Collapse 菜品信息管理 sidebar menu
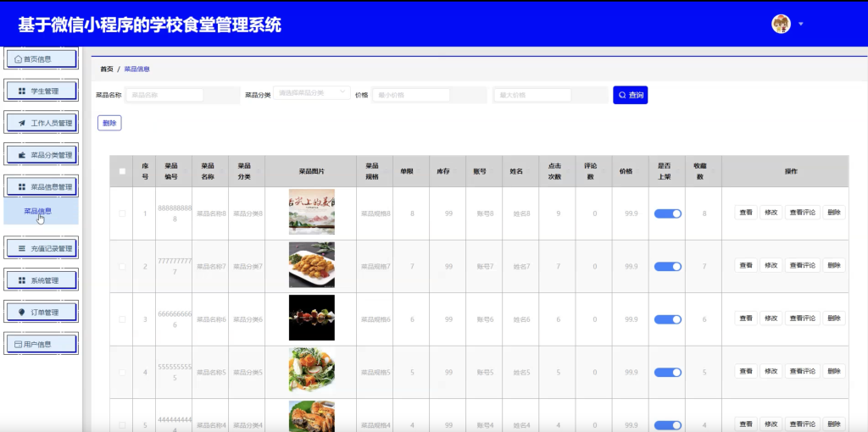The height and width of the screenshot is (432, 868). 41,187
